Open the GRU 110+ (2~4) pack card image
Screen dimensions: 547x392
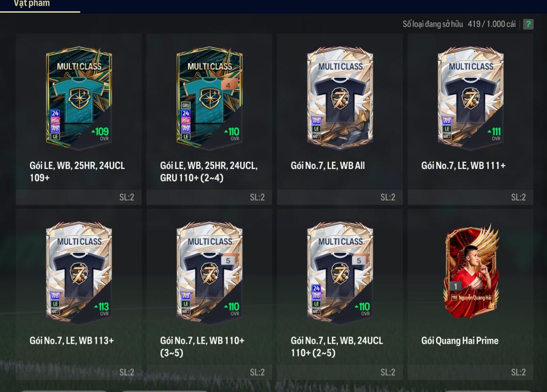coord(209,97)
